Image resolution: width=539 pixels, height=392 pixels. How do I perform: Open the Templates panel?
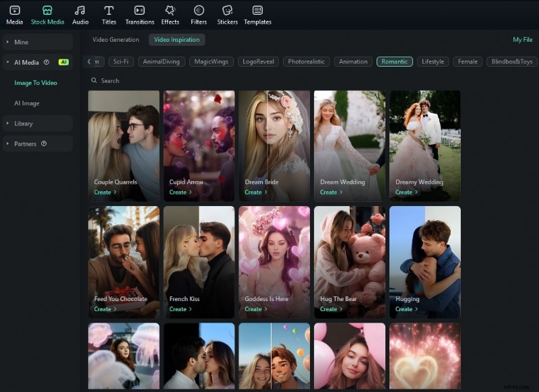(x=257, y=14)
